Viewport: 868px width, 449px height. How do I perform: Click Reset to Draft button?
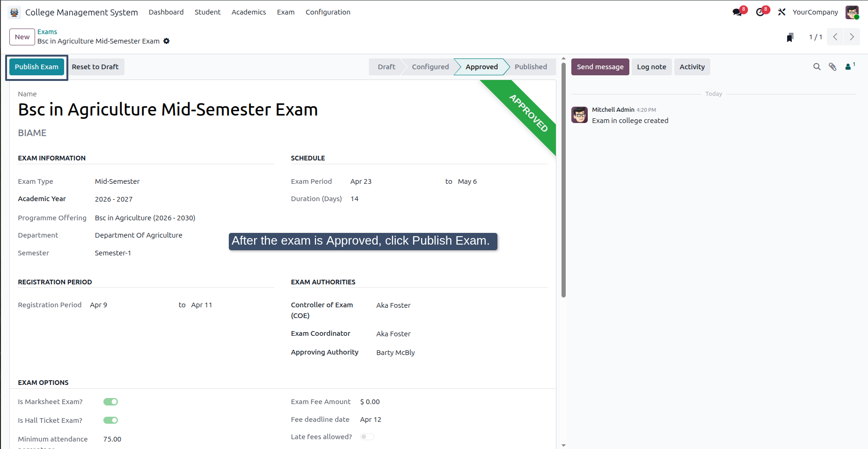(x=95, y=67)
